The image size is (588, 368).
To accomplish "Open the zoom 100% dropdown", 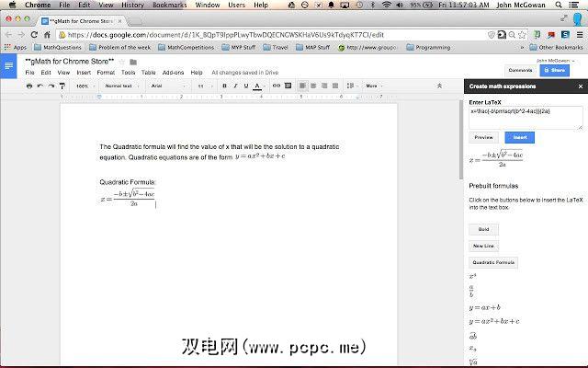I will (85, 86).
